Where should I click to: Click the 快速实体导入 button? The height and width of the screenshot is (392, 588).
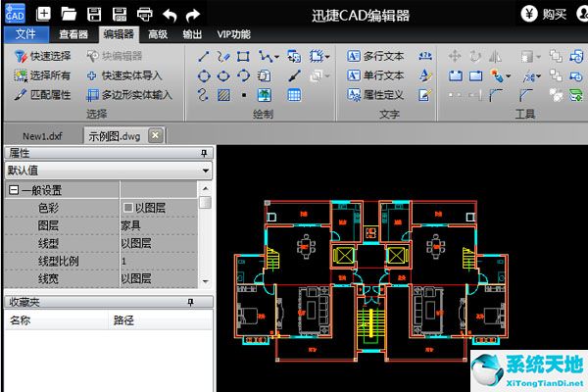point(124,75)
